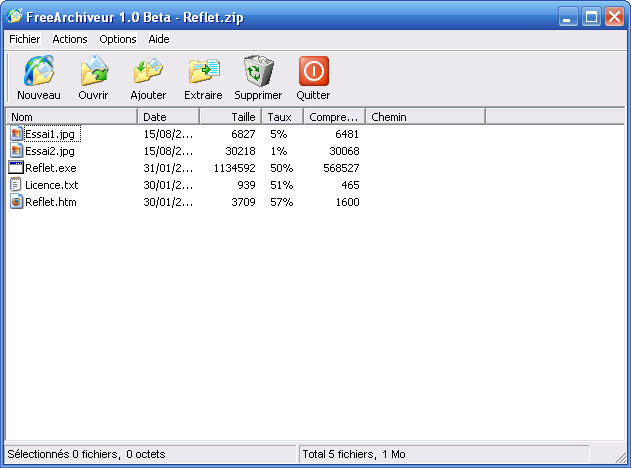Click size value 30218
631x468 pixels.
240,151
